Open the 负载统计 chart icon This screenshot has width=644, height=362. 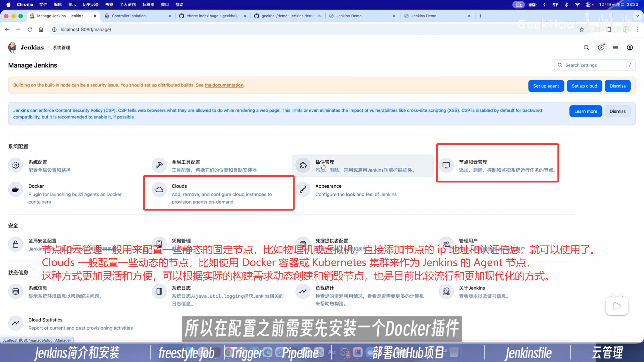pyautogui.click(x=303, y=291)
